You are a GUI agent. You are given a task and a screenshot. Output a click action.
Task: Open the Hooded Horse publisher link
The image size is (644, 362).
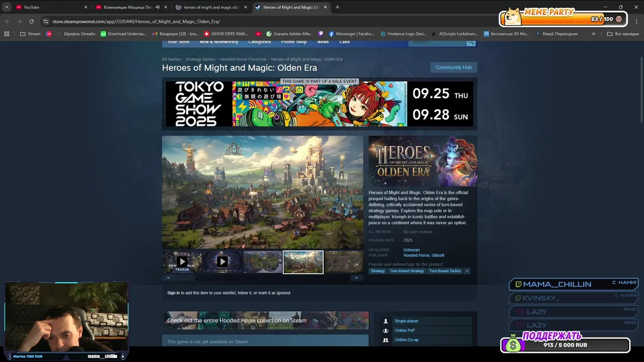pos(416,255)
